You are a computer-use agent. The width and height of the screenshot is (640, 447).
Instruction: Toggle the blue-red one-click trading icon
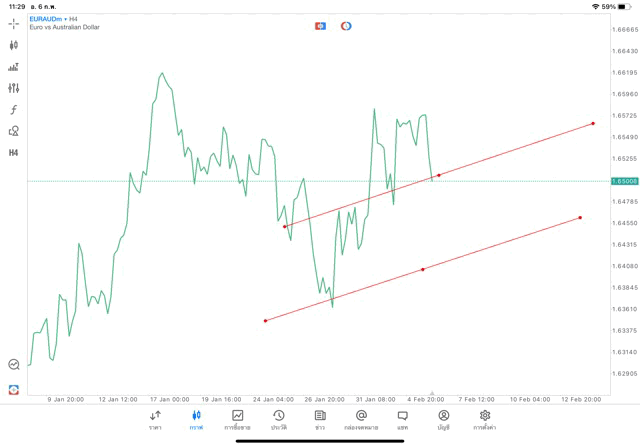320,26
